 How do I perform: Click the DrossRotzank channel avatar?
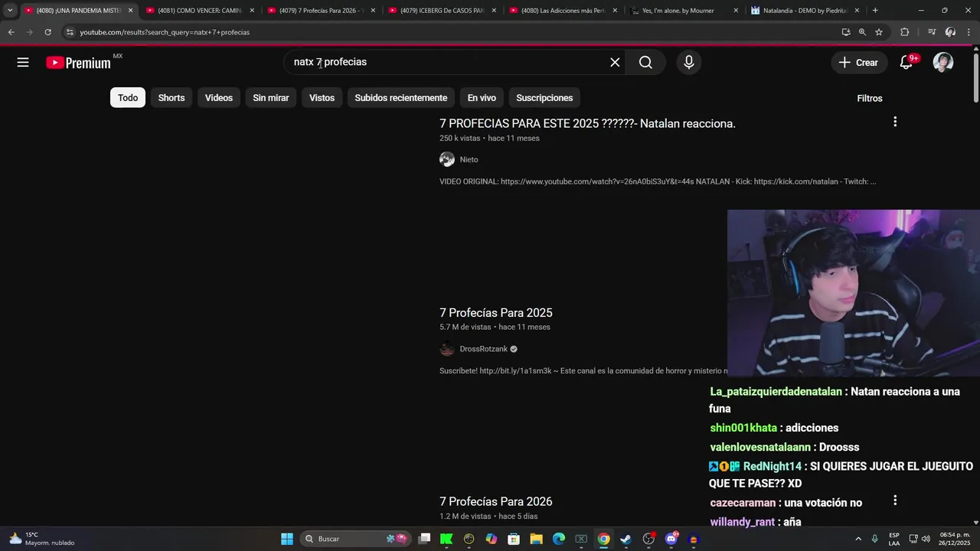(x=447, y=349)
